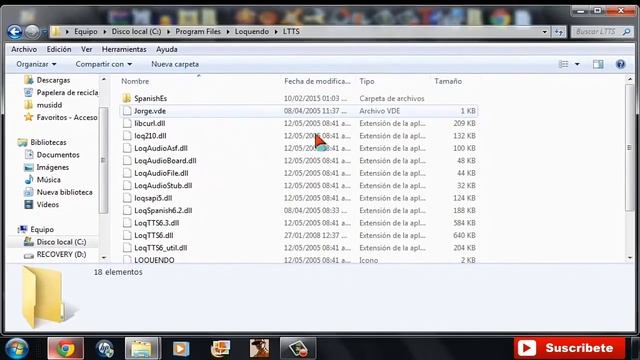Select LoqAudioAsf.dll in the list
Screen dimensions: 640x360
click(161, 148)
